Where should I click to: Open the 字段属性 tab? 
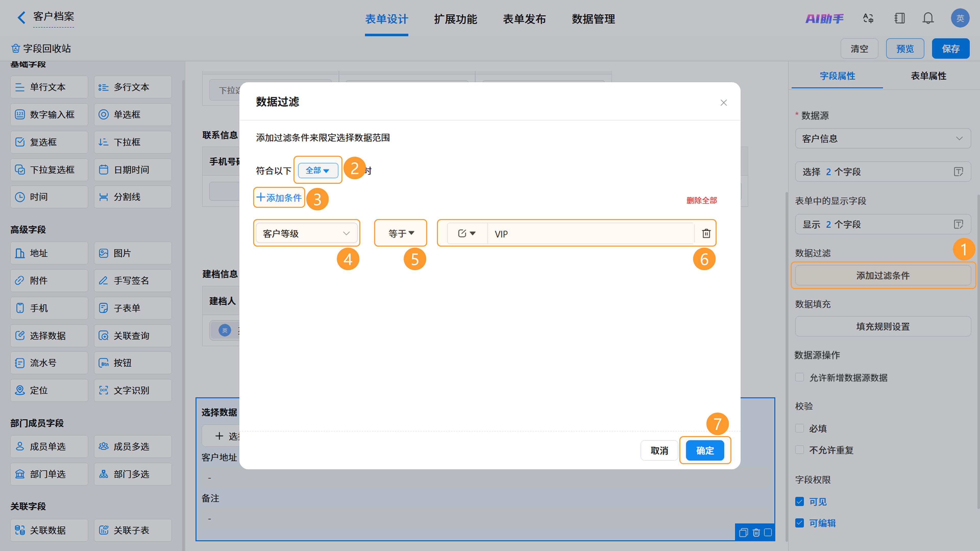837,76
